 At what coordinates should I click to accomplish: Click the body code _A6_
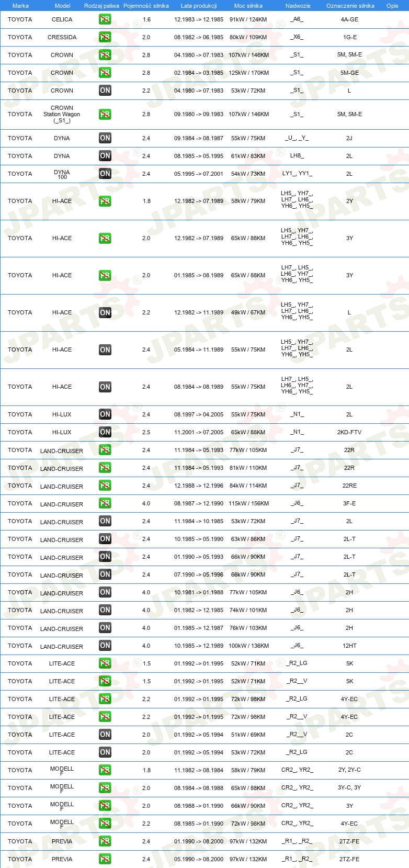[297, 19]
